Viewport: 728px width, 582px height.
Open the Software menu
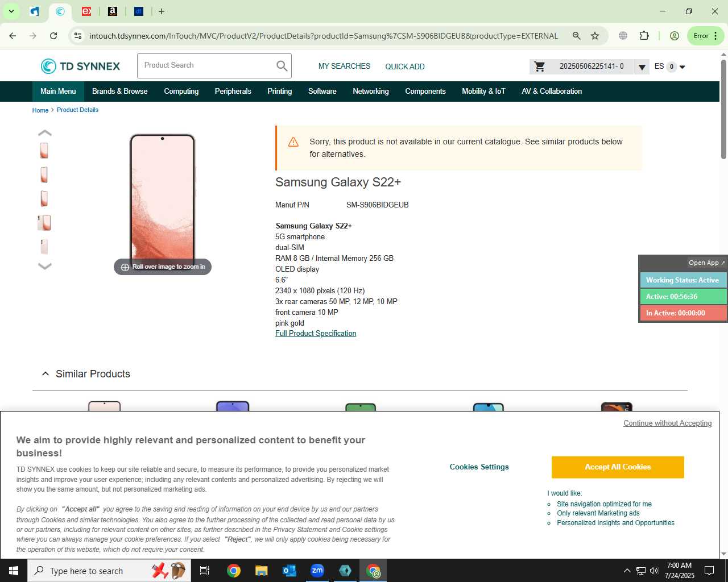click(322, 92)
